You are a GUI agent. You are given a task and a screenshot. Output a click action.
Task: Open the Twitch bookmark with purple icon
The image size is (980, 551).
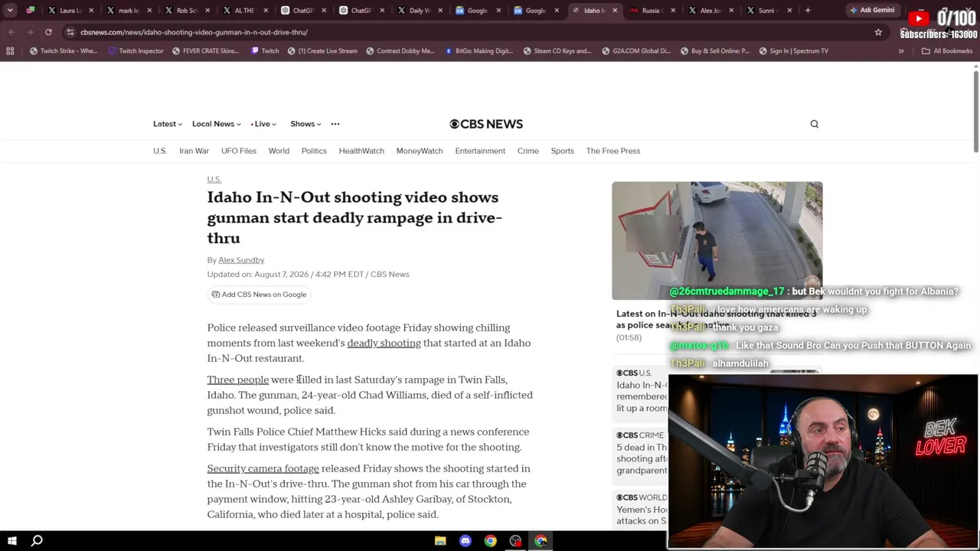pos(265,51)
